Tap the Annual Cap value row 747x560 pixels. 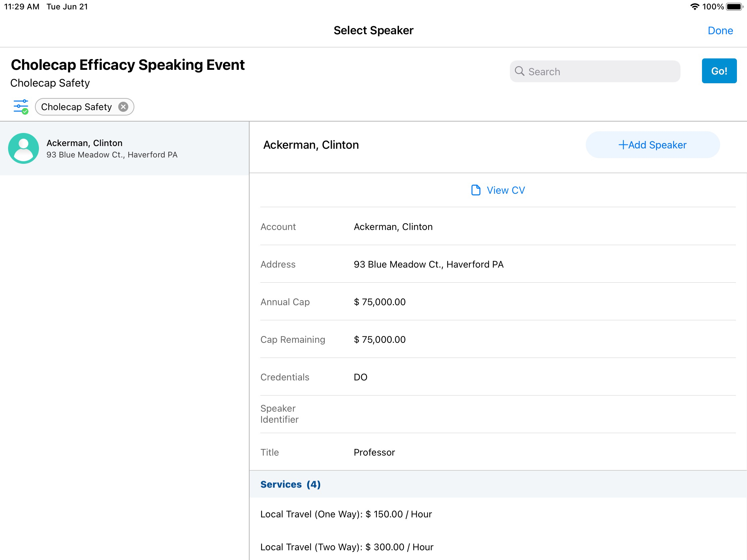[379, 302]
